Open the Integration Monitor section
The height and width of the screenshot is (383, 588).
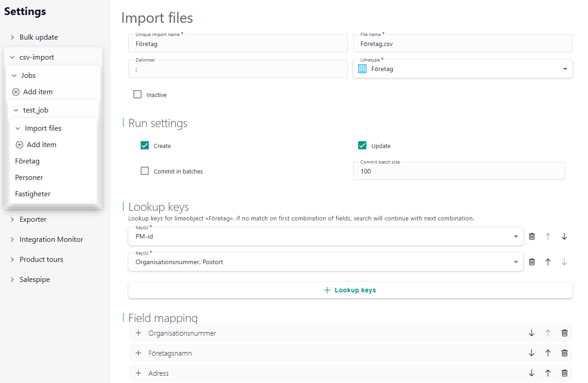51,239
